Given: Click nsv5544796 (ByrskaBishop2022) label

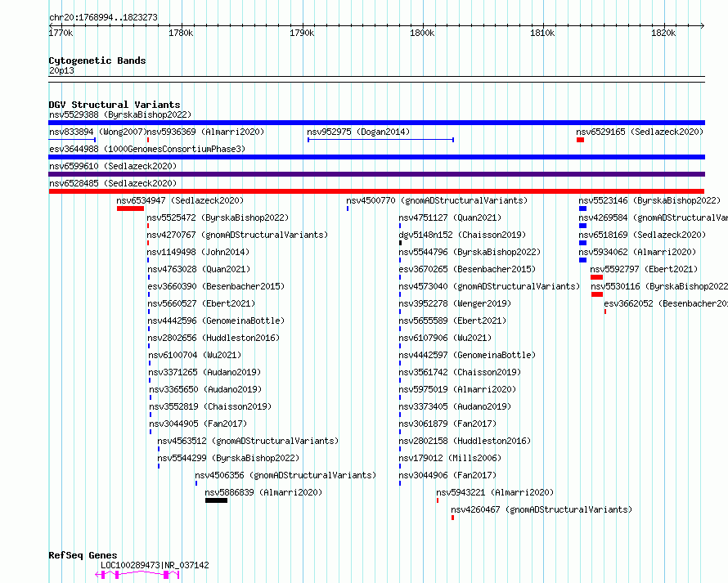Looking at the screenshot, I should [x=470, y=252].
